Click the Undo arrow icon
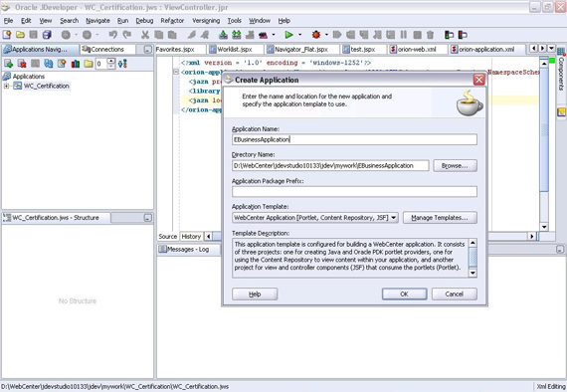Image resolution: width=567 pixels, height=392 pixels. (x=112, y=35)
